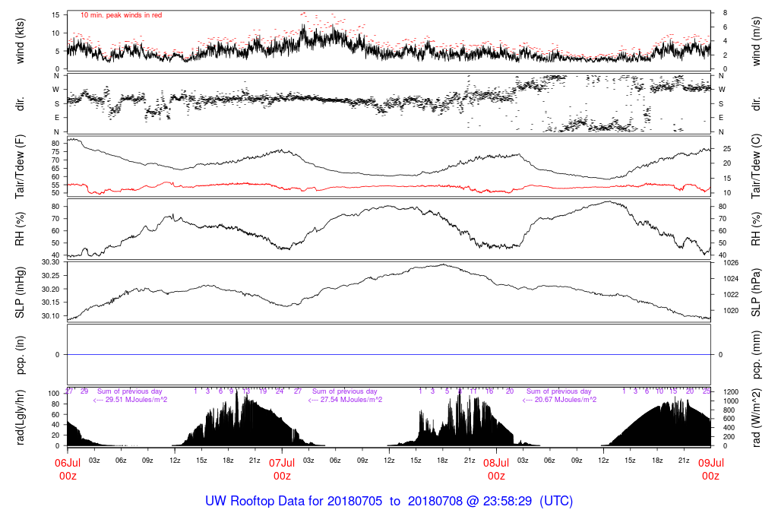778x532 pixels.
Task: Select the 'wind (m/s)' axis label
Action: [756, 41]
